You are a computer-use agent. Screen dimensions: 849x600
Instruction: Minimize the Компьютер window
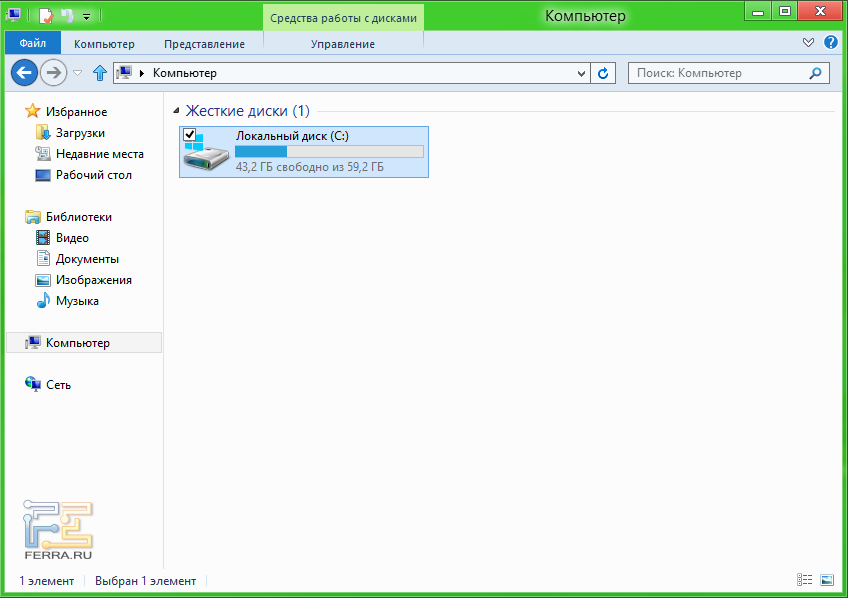tap(758, 11)
